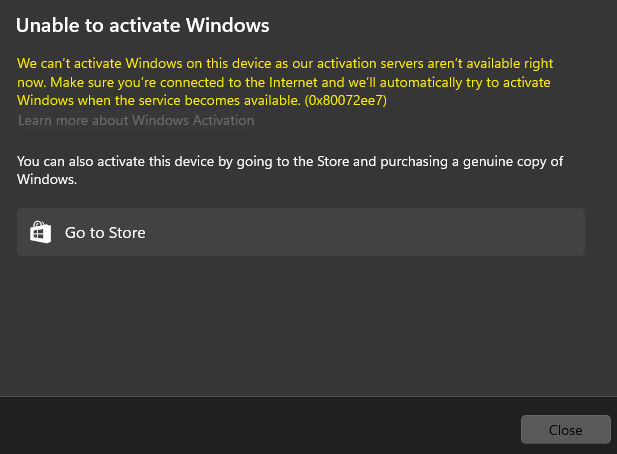Dismiss dialog using the Close button

(565, 430)
